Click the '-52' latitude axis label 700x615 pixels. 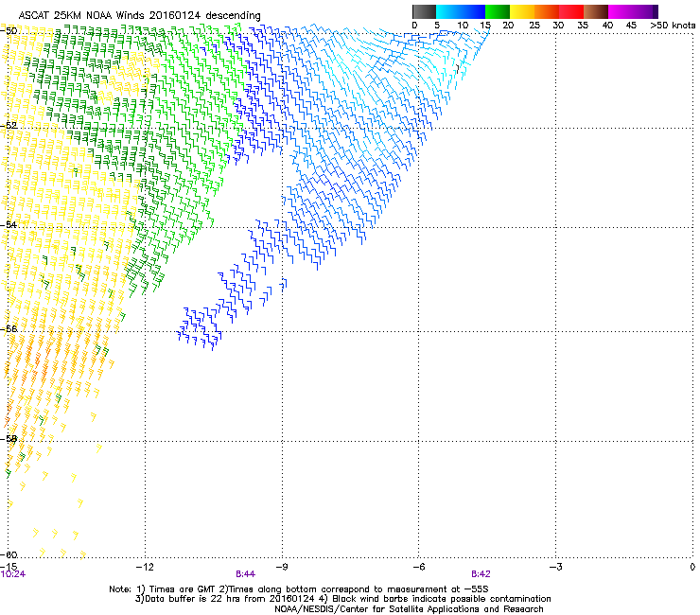(9, 126)
